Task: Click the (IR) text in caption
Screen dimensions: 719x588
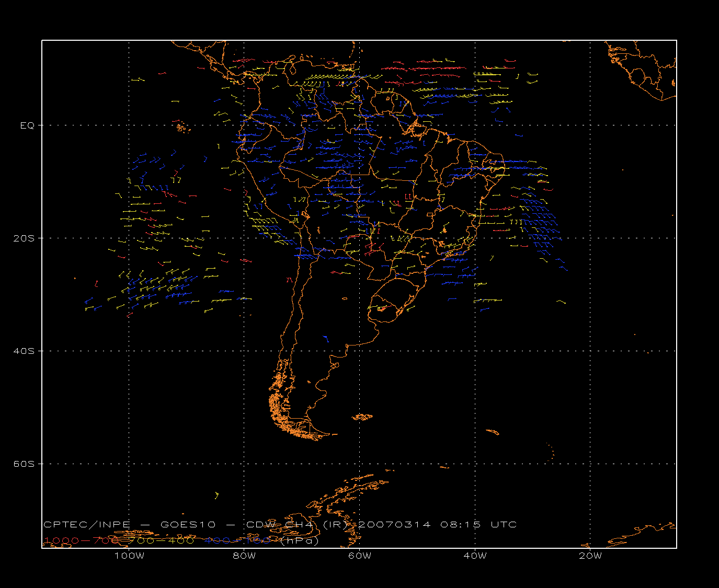Action: (x=335, y=524)
